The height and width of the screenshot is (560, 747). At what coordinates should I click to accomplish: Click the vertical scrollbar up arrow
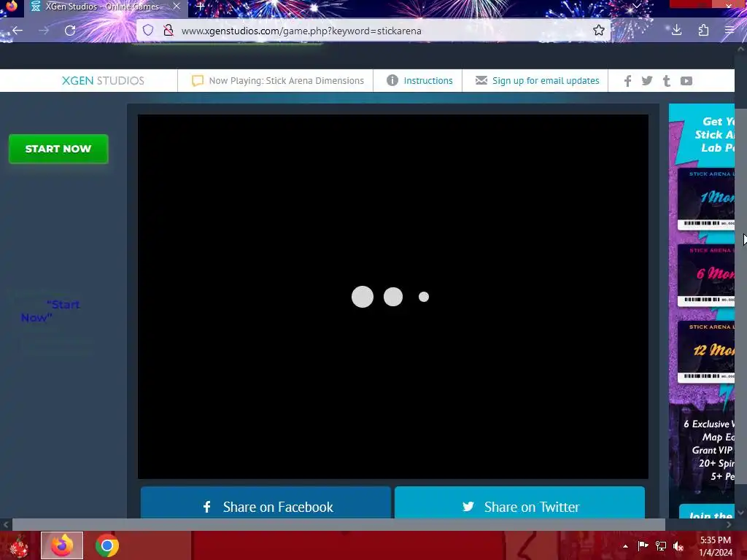741,49
